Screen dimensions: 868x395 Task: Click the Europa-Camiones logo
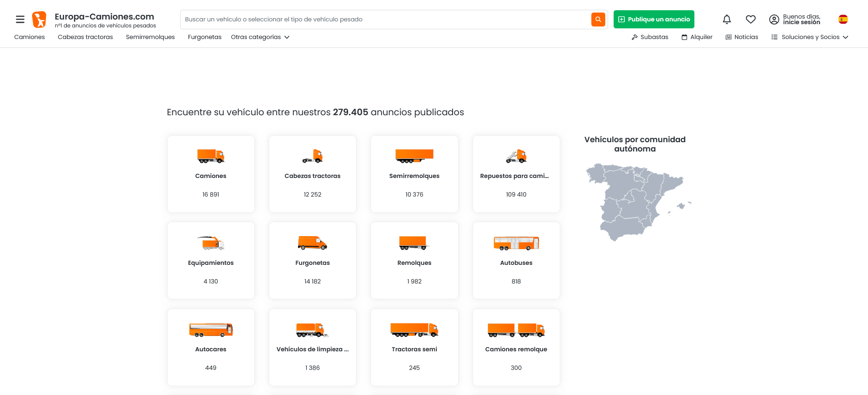pyautogui.click(x=39, y=20)
